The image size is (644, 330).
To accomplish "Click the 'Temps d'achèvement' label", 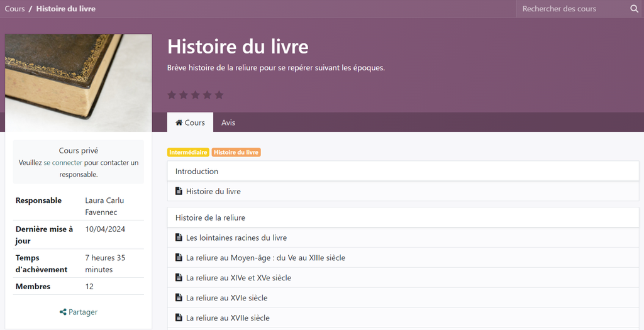I will click(x=42, y=263).
